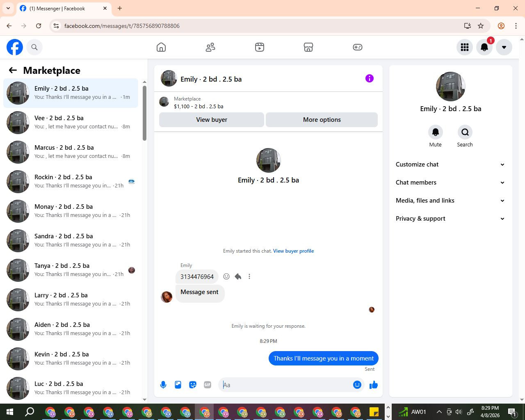Open the Windows Start button
Image resolution: width=525 pixels, height=420 pixels.
click(10, 412)
